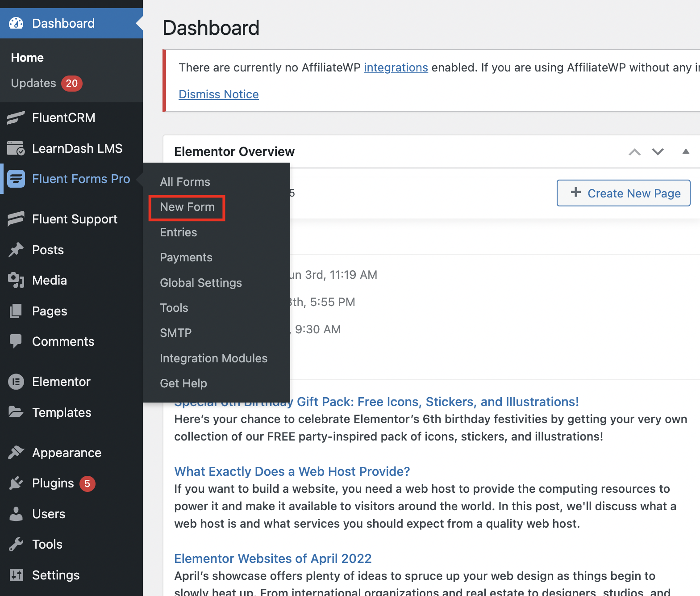Viewport: 700px width, 596px height.
Task: Open the Dashboard menu label
Action: pos(63,23)
